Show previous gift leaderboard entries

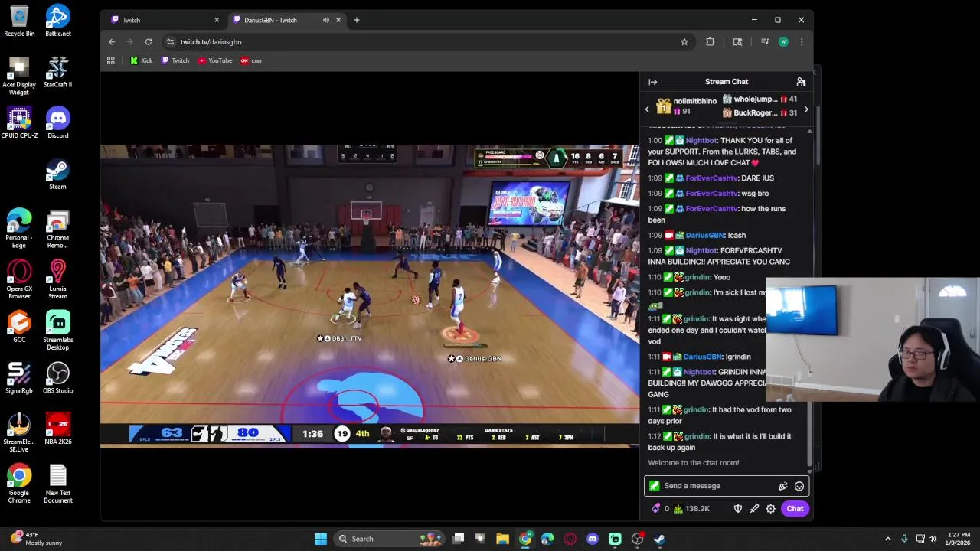[647, 109]
